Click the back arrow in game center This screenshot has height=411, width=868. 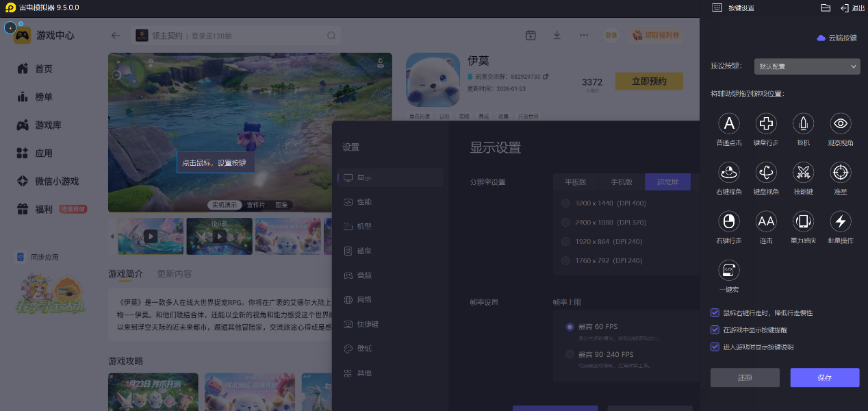116,36
